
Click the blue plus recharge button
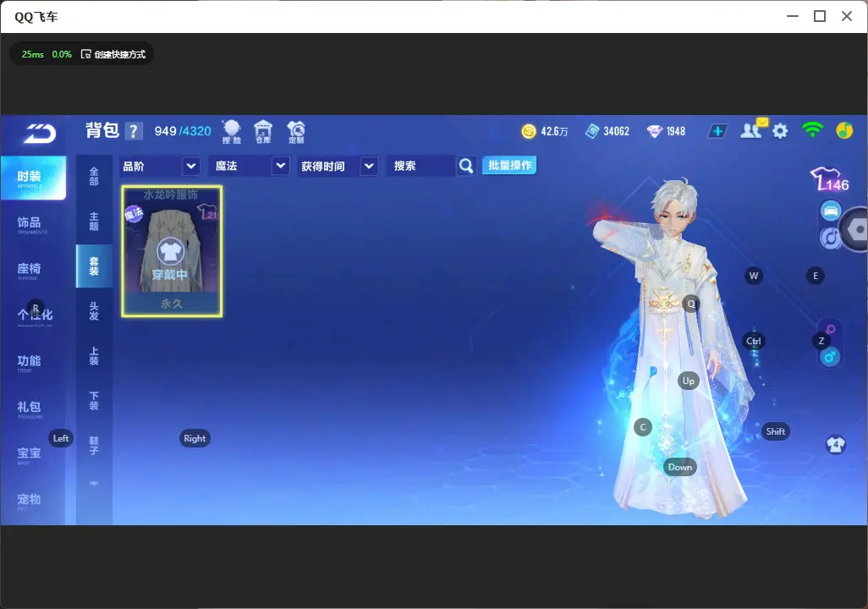717,131
